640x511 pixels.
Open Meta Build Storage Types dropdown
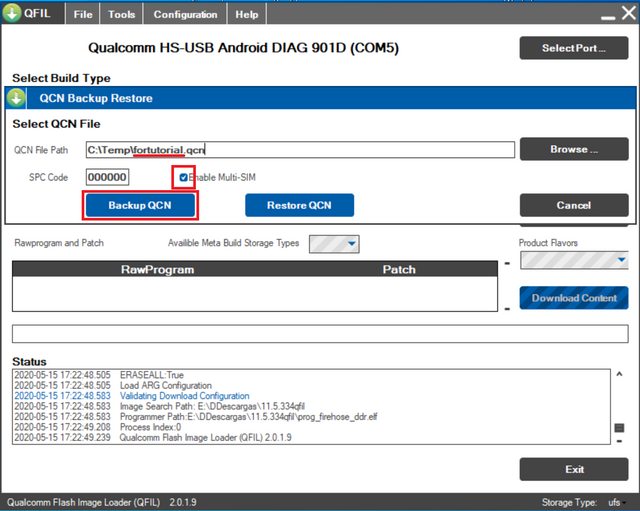point(334,244)
